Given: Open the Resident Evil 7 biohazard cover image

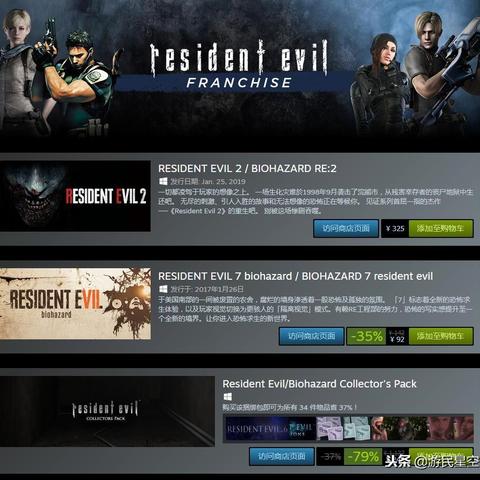Looking at the screenshot, I should coord(75,304).
